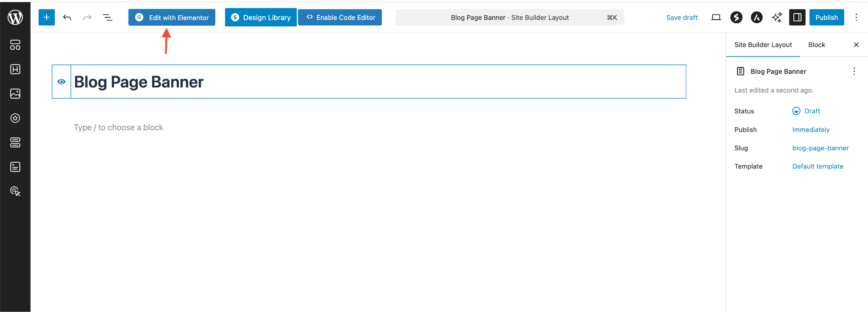Click the WordPress logo icon
This screenshot has height=312, width=868.
click(15, 17)
